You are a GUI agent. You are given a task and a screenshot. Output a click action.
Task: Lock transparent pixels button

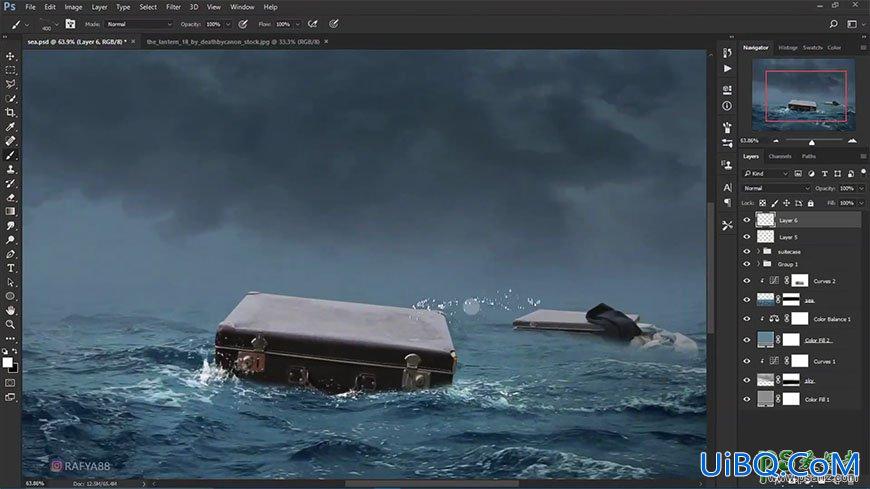[x=762, y=203]
